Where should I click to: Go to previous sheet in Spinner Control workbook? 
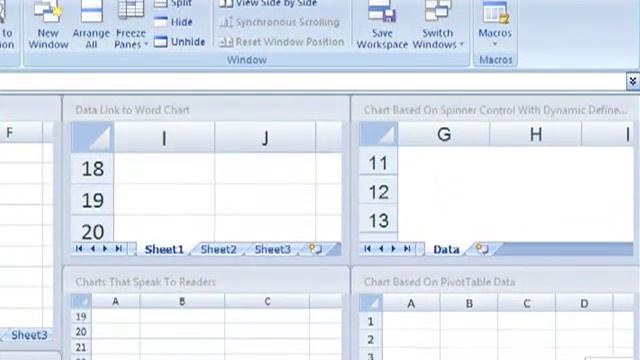tap(381, 249)
